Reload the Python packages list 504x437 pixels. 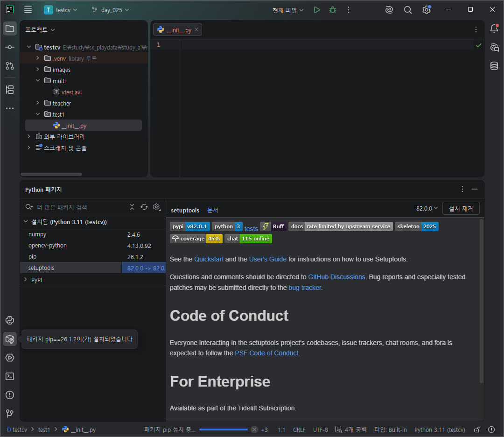(144, 207)
